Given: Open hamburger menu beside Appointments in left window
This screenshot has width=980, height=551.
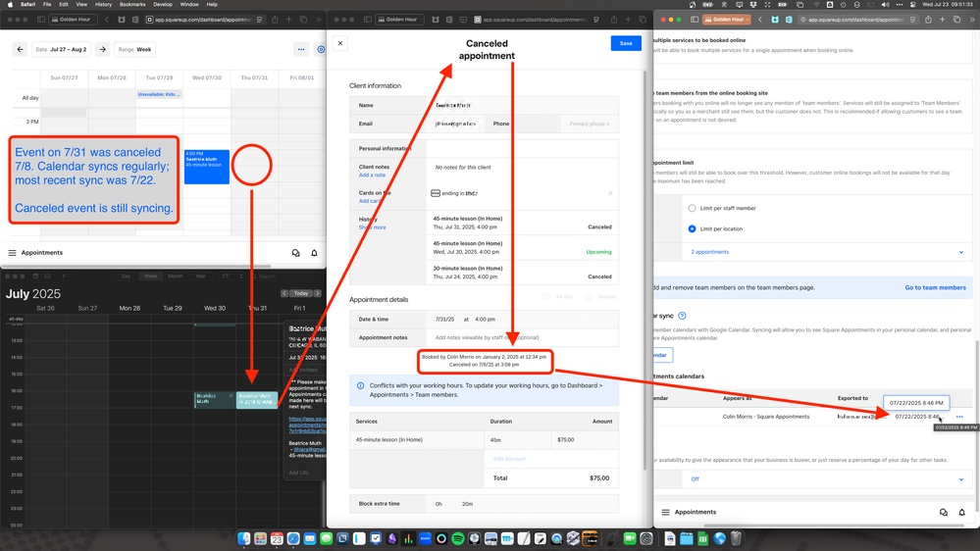Looking at the screenshot, I should (13, 253).
